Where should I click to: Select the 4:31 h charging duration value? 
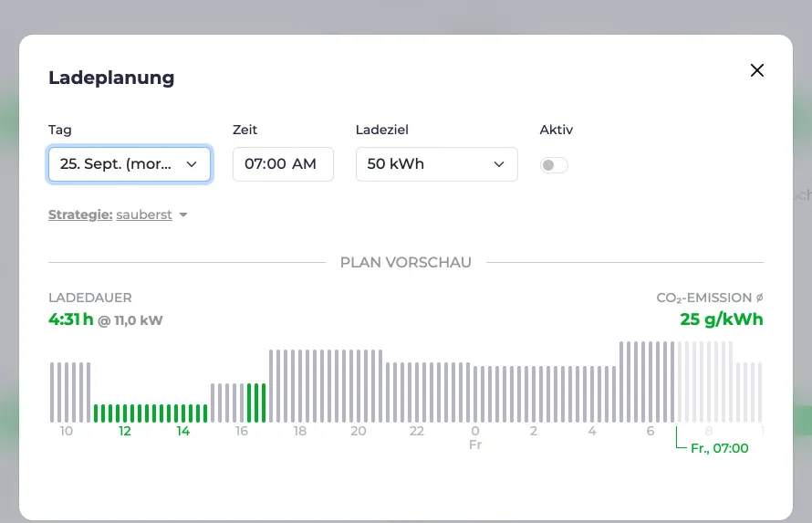71,319
